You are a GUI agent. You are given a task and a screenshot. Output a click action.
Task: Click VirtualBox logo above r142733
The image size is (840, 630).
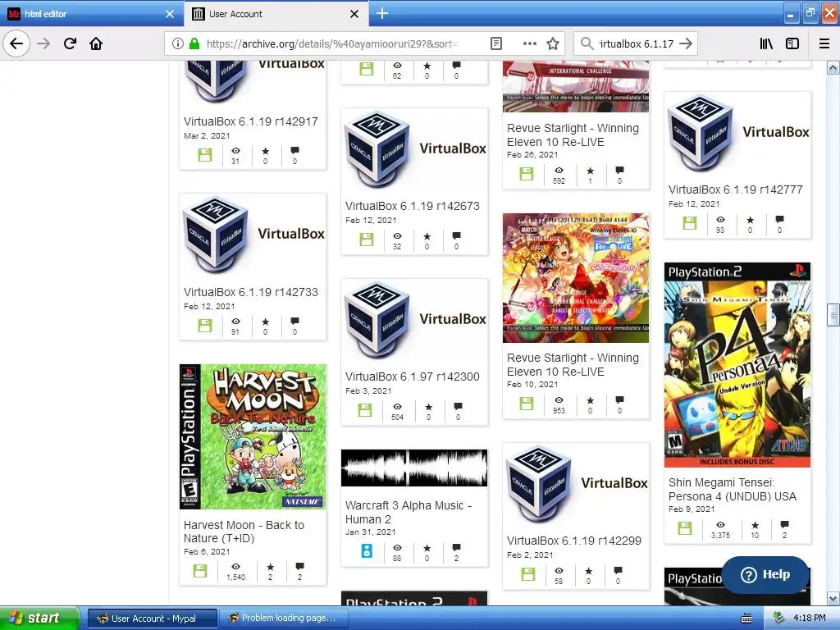point(253,235)
